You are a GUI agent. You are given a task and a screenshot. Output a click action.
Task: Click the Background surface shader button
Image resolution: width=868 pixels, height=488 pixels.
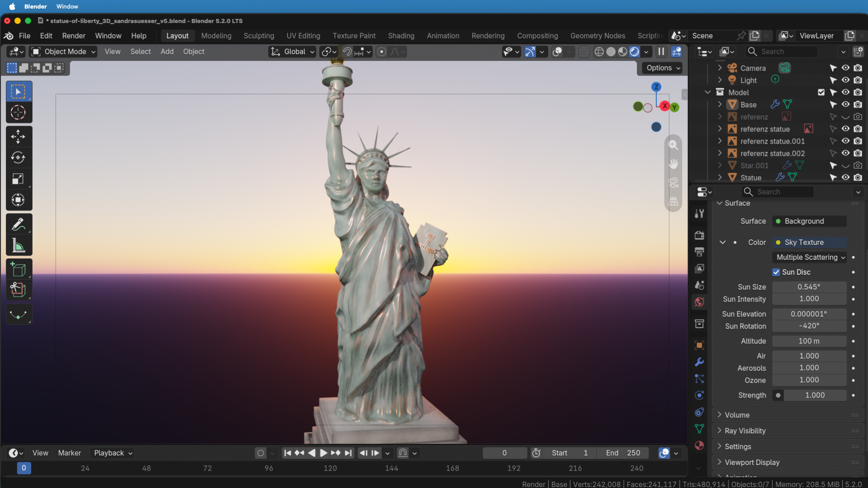pyautogui.click(x=810, y=221)
